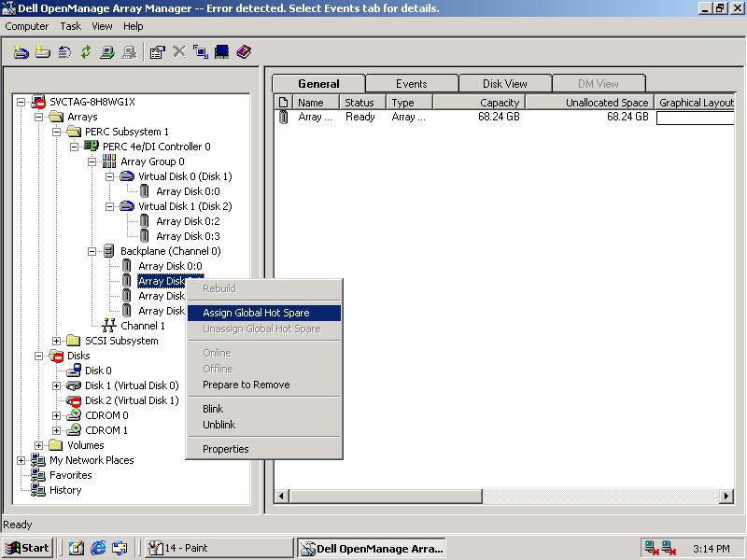Viewport: 747px width, 560px height.
Task: Click the dark blue board toolbar icon
Action: click(222, 52)
